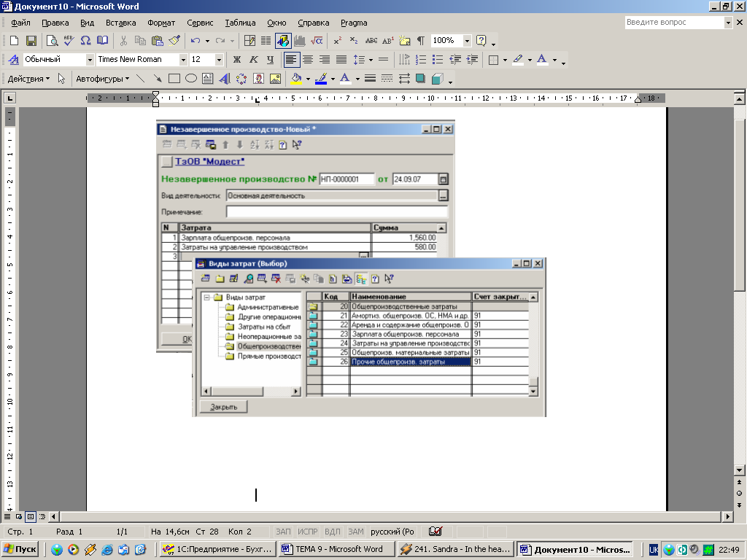Insert an equation with the square root icon
The image size is (747, 560).
click(x=317, y=41)
